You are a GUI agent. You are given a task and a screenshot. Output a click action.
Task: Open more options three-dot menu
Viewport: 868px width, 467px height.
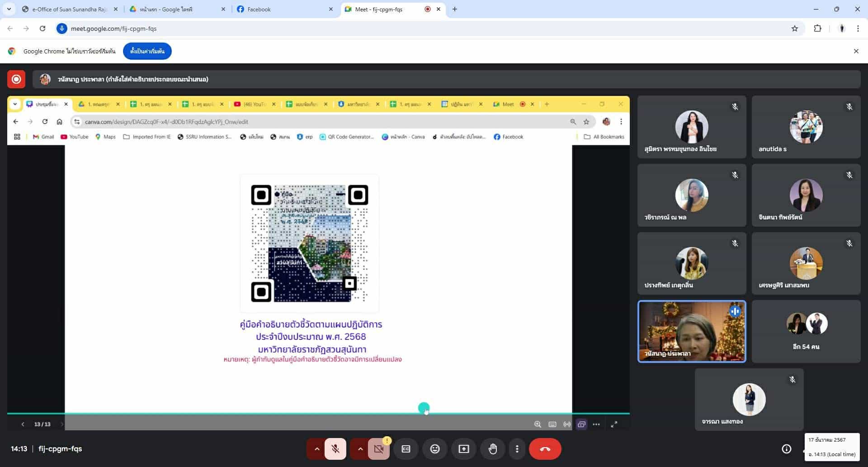tap(517, 449)
